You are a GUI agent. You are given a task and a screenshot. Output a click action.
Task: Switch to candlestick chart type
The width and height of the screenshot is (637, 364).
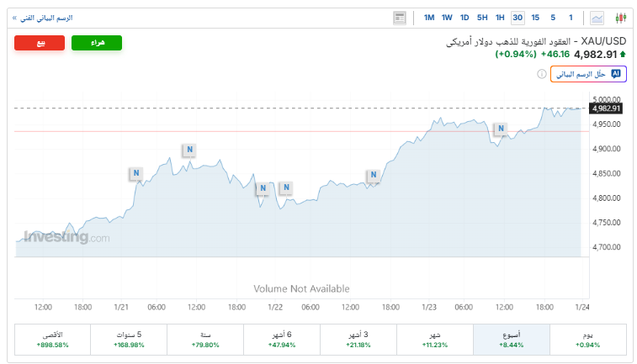[x=621, y=18]
